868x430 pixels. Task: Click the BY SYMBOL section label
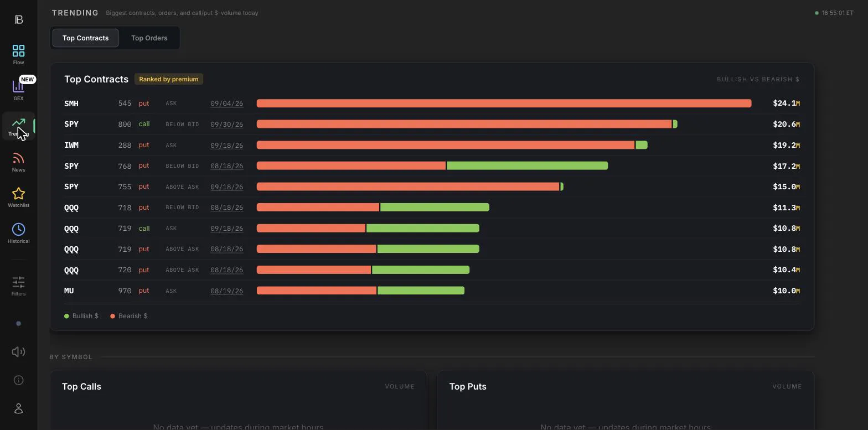71,357
